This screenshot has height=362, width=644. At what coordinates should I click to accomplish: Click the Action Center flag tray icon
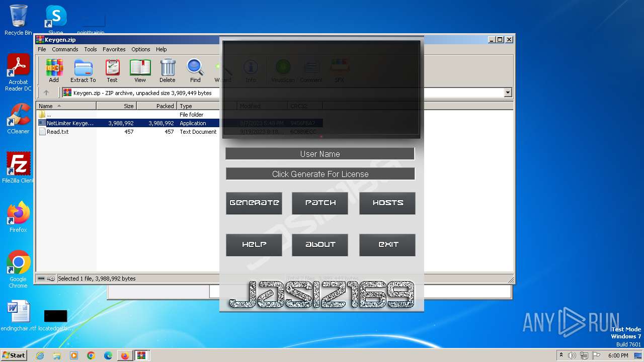pos(596,355)
